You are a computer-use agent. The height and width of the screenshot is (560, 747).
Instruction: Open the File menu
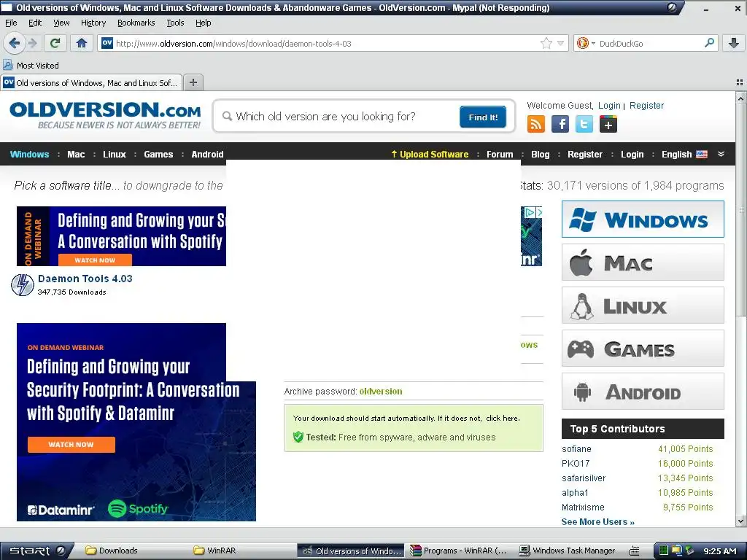11,23
